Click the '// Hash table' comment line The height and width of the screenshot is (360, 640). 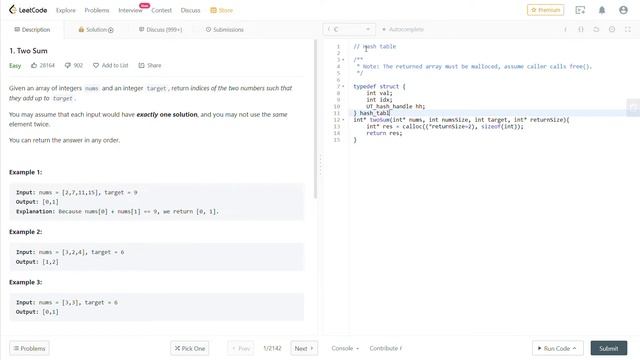point(375,47)
